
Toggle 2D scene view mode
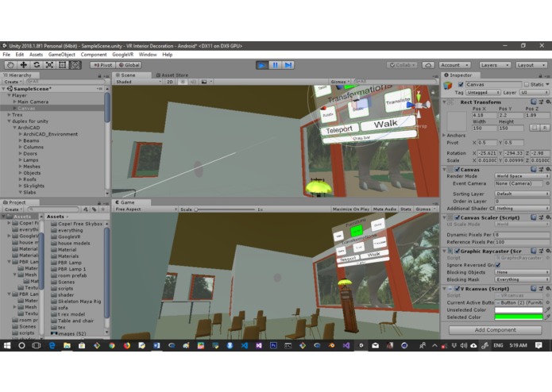(x=170, y=82)
